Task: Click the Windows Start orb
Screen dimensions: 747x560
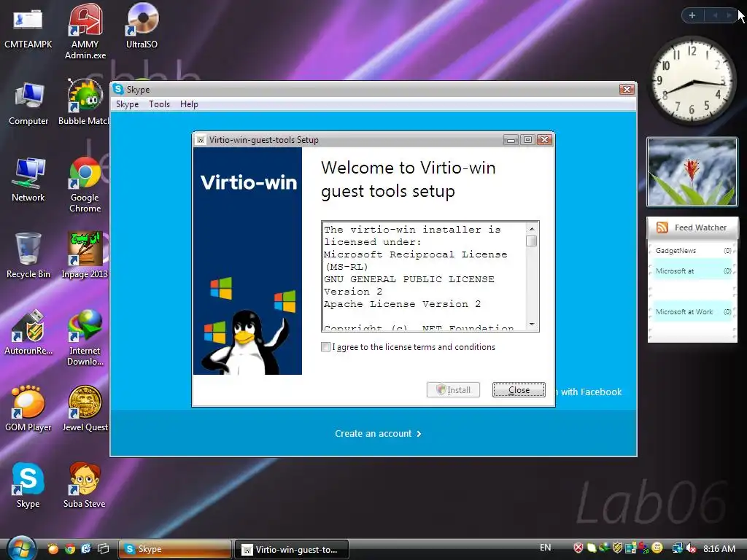Action: 21,548
